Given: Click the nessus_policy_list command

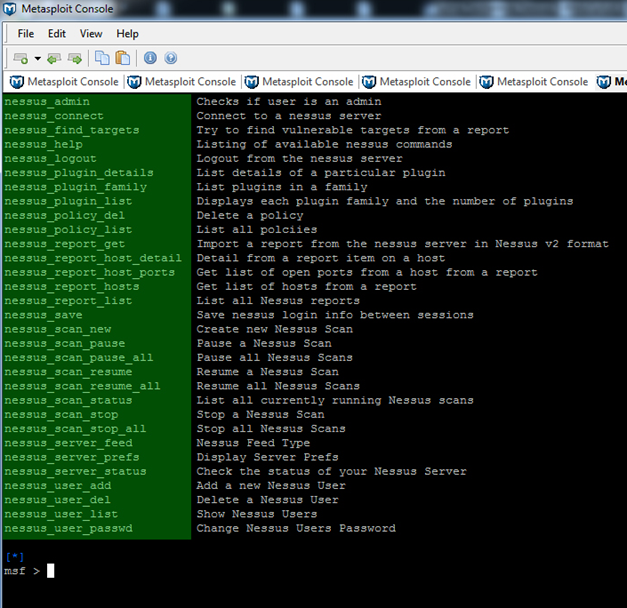Looking at the screenshot, I should (x=68, y=230).
